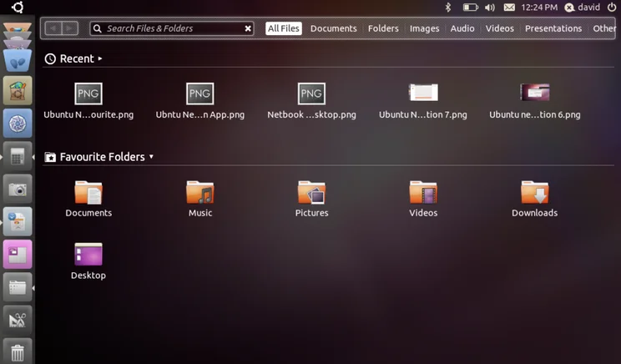The image size is (621, 364).
Task: Expand the Recent section arrow
Action: coord(100,58)
